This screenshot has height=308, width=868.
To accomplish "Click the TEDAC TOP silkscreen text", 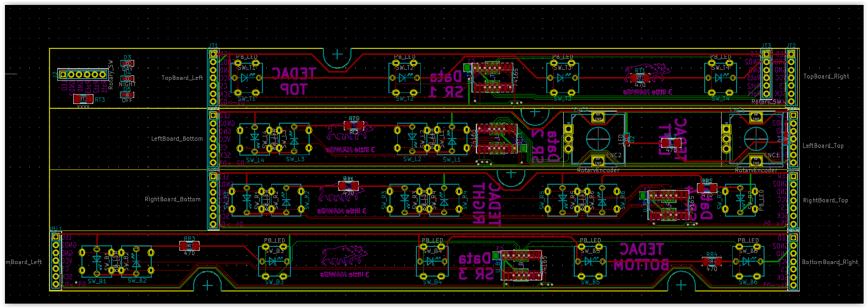I will (293, 80).
